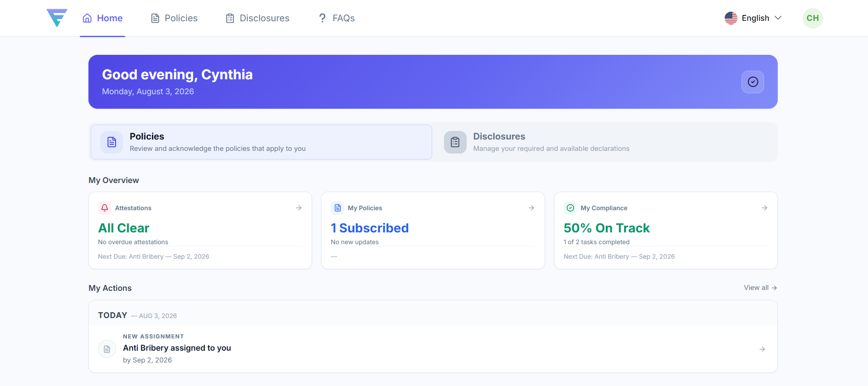Open the Disclosures navigation tab
868x386 pixels.
pos(258,18)
